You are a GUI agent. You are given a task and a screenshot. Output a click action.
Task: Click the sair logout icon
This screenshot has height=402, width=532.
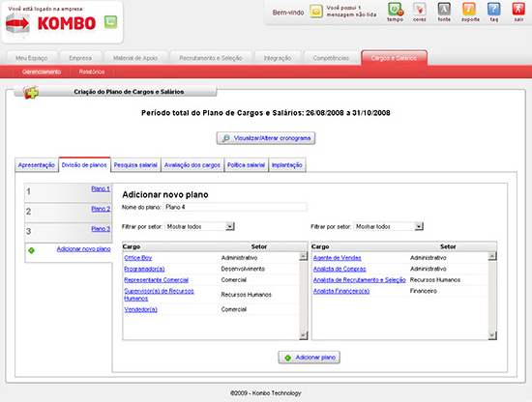[x=518, y=9]
